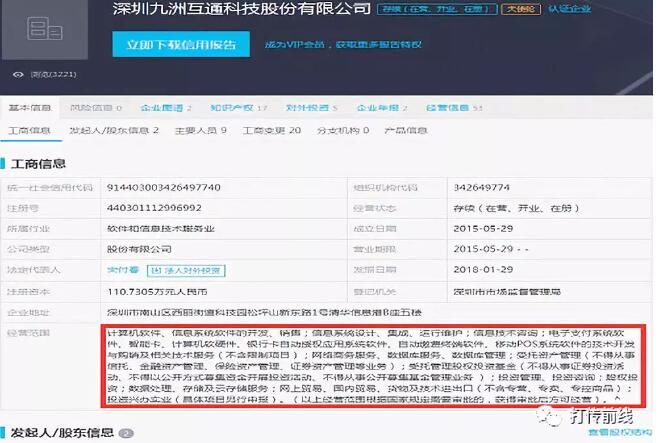Switch to the 经营信息 tab
This screenshot has height=443, width=662.
coord(454,108)
